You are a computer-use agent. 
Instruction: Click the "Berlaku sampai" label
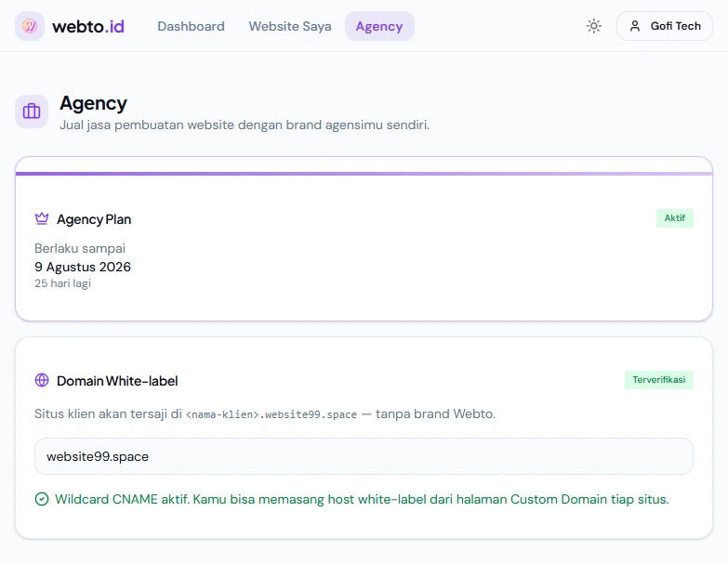click(80, 248)
